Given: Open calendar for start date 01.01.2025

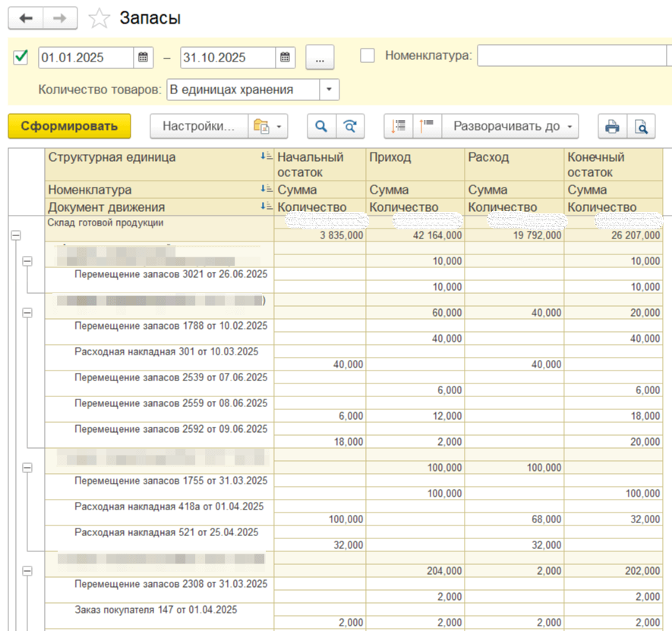Looking at the screenshot, I should 144,57.
